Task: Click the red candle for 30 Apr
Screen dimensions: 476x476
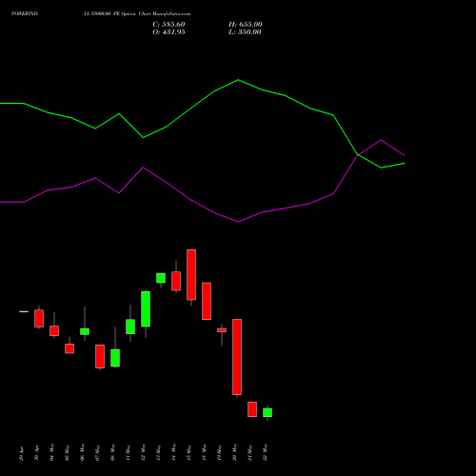Action: point(39,318)
